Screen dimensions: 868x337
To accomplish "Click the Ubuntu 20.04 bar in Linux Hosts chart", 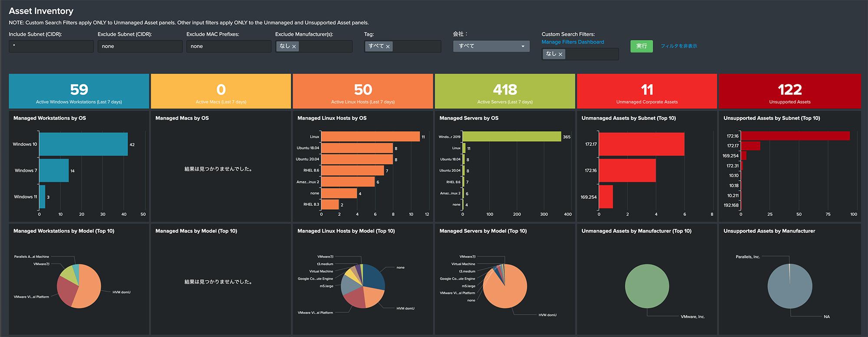I will (x=357, y=159).
